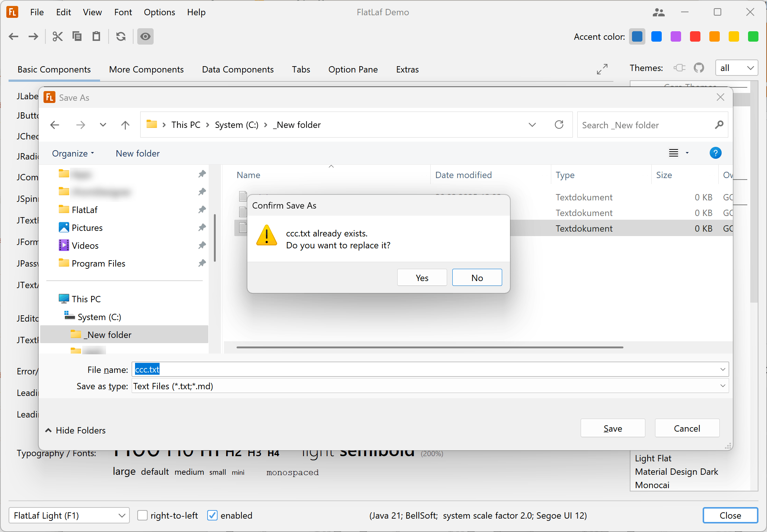
Task: Switch to the Extras tab
Action: click(407, 70)
